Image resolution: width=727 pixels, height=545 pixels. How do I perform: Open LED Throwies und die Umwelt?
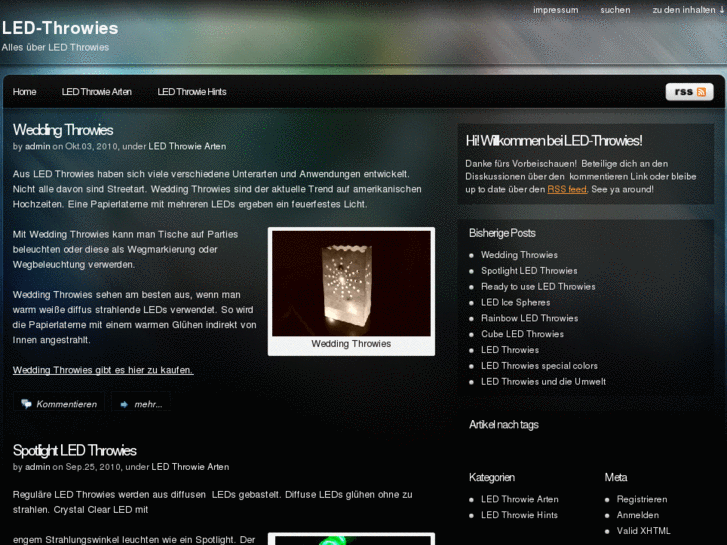click(x=543, y=382)
